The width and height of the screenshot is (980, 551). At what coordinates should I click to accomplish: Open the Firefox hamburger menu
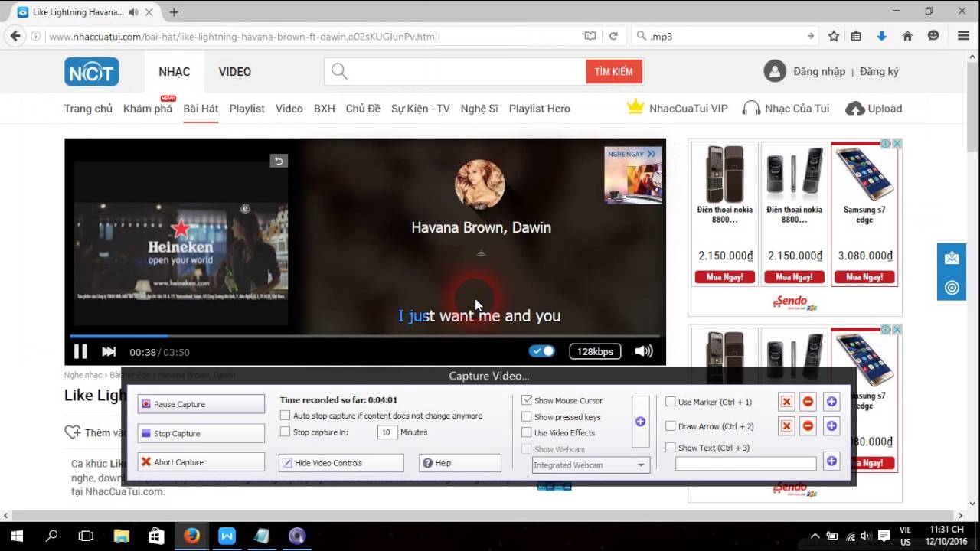tap(963, 36)
